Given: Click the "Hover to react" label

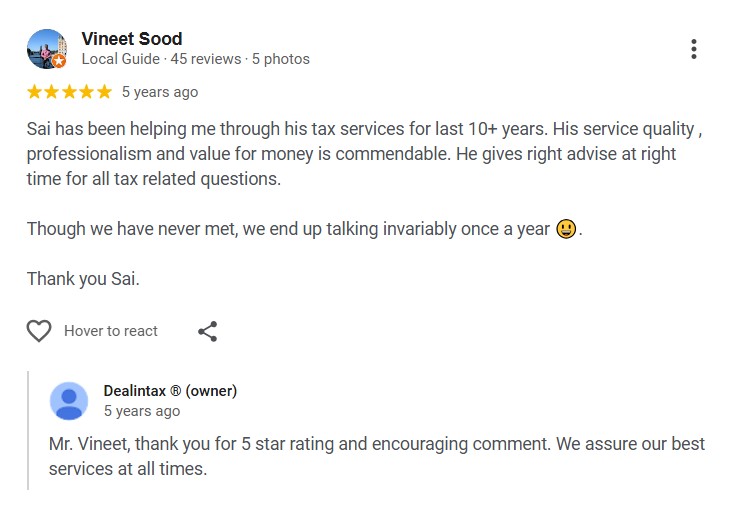Looking at the screenshot, I should [x=111, y=331].
